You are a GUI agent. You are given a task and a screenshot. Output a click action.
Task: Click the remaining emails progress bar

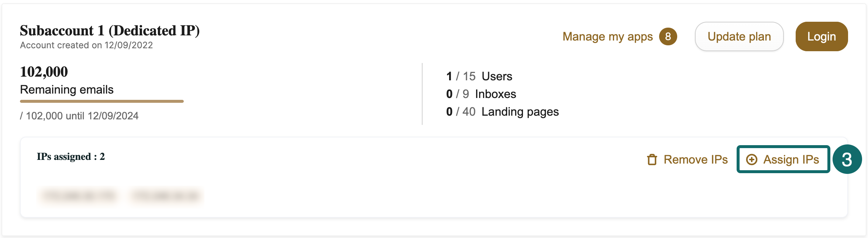click(x=102, y=101)
